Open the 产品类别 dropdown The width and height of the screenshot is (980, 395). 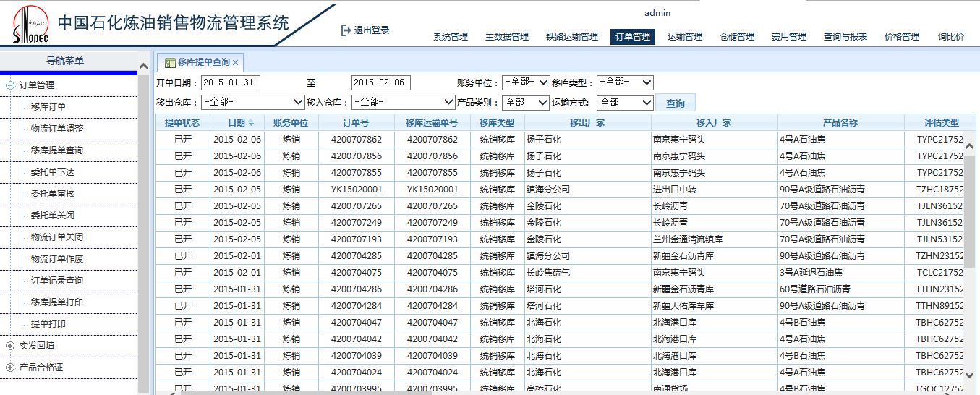click(x=526, y=103)
